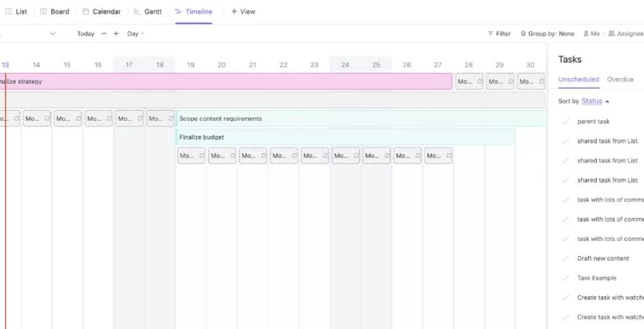Tick the checkmark beside 'Task Example'

[x=565, y=278]
